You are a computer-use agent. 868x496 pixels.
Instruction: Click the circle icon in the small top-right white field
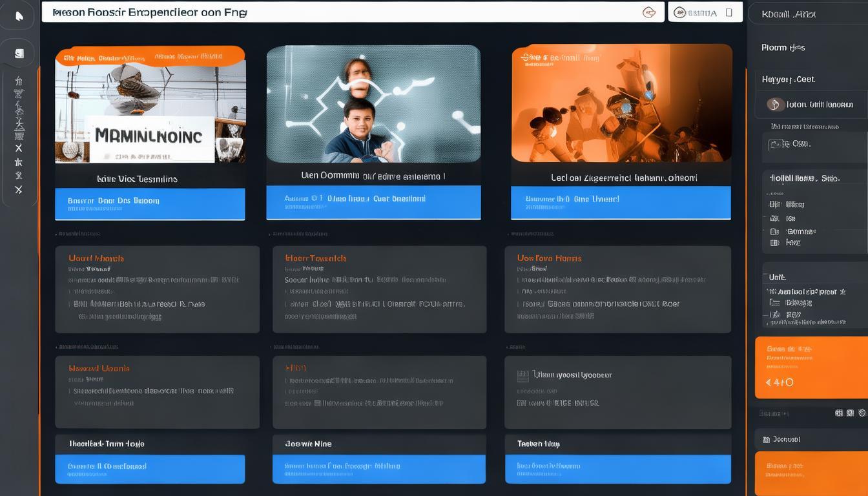click(x=679, y=12)
